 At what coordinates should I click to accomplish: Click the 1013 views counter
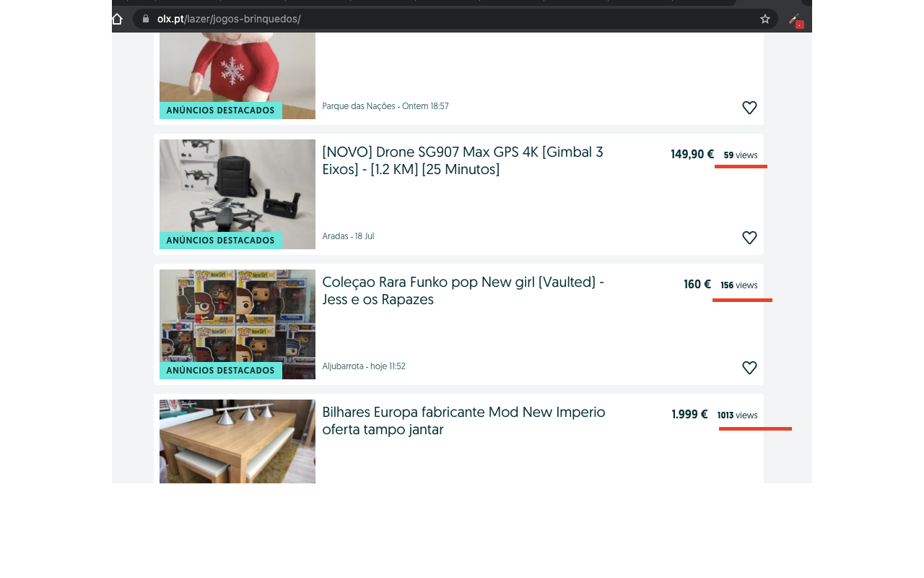[737, 415]
